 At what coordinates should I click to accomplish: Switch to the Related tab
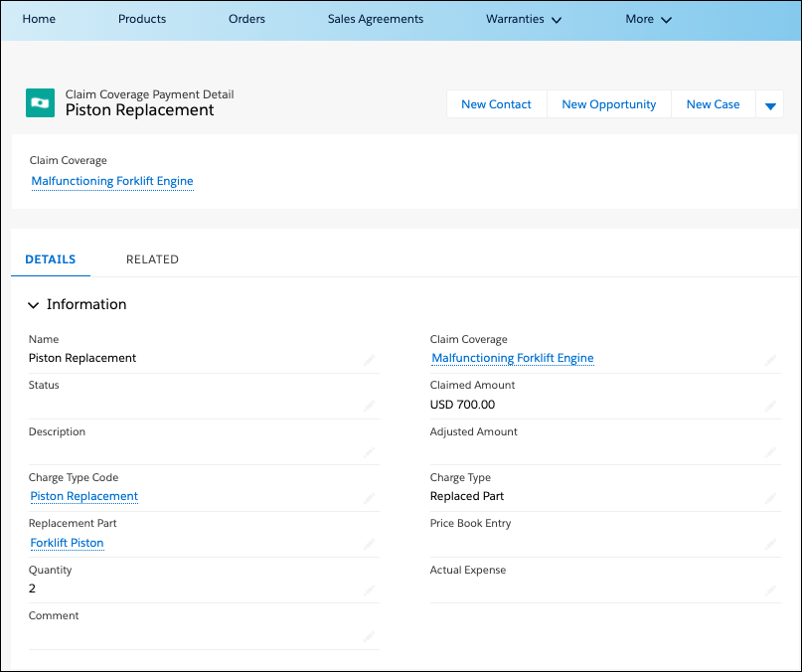click(152, 259)
